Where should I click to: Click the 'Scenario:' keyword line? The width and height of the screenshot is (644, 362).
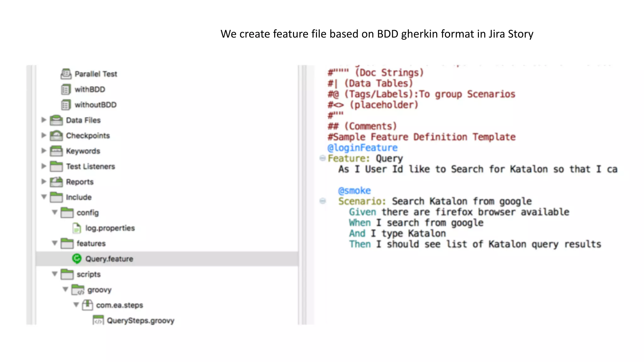coord(435,201)
